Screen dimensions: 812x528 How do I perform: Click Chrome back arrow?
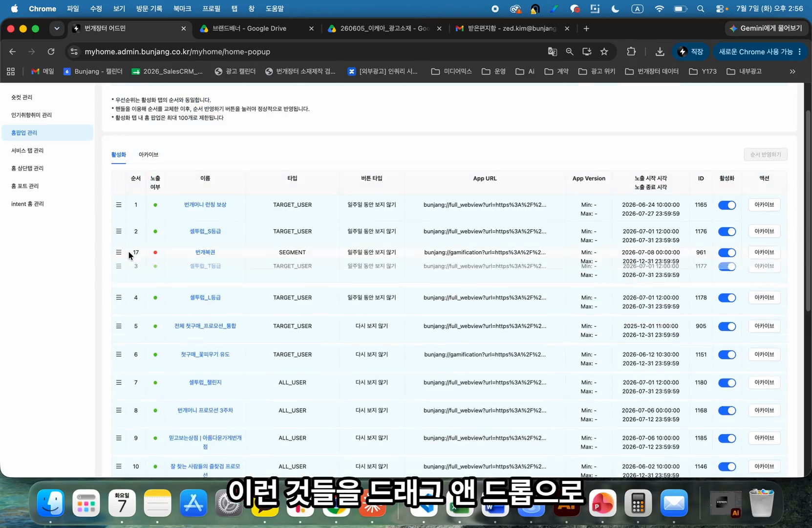click(13, 51)
